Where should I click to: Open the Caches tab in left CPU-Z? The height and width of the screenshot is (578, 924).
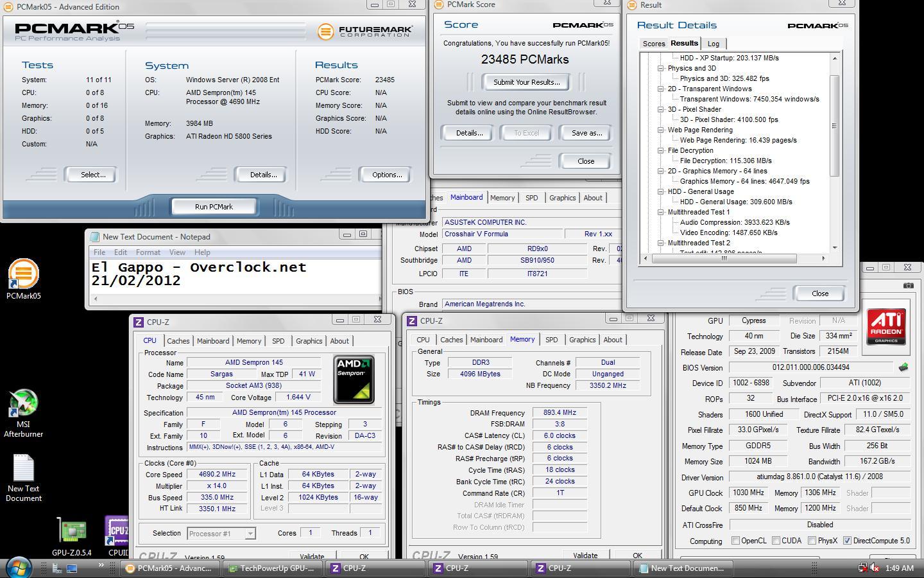(x=178, y=341)
